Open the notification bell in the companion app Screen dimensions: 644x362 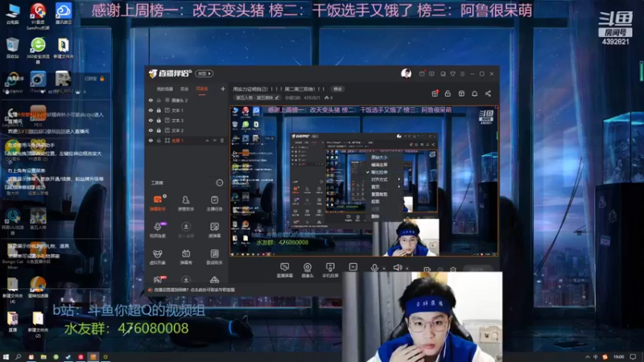pos(474,93)
